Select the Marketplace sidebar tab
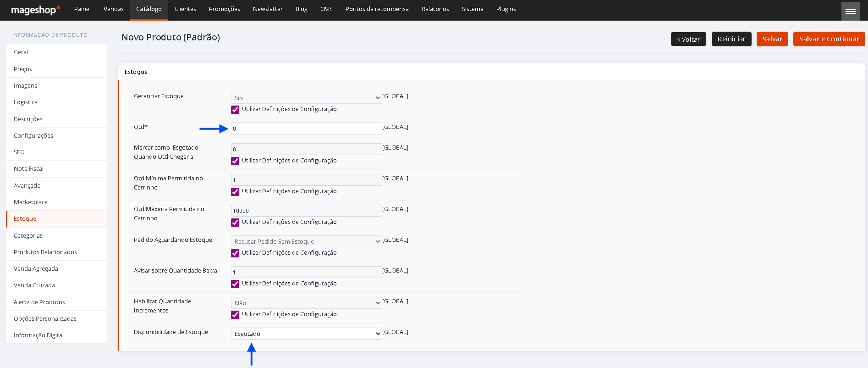Screen dimensions: 868x368 point(56,202)
